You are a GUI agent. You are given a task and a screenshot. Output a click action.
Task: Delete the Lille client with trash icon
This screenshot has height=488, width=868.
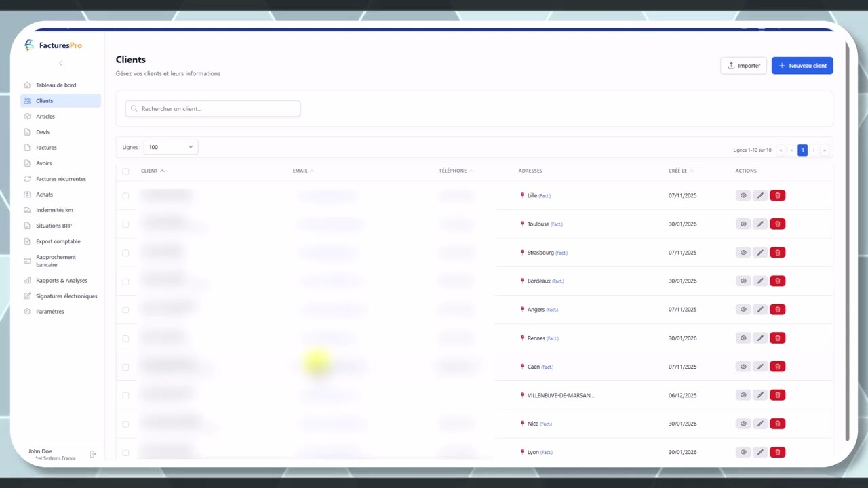click(x=778, y=195)
